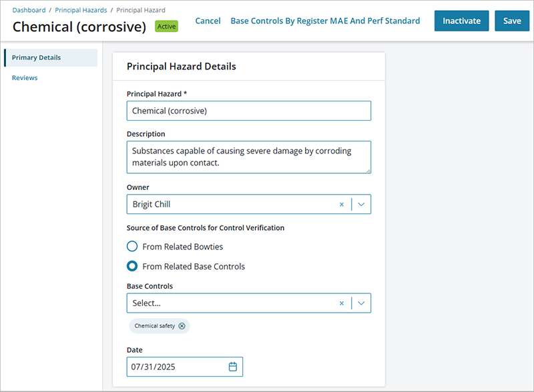Open the Primary Details tab
The image size is (534, 392).
[x=51, y=57]
